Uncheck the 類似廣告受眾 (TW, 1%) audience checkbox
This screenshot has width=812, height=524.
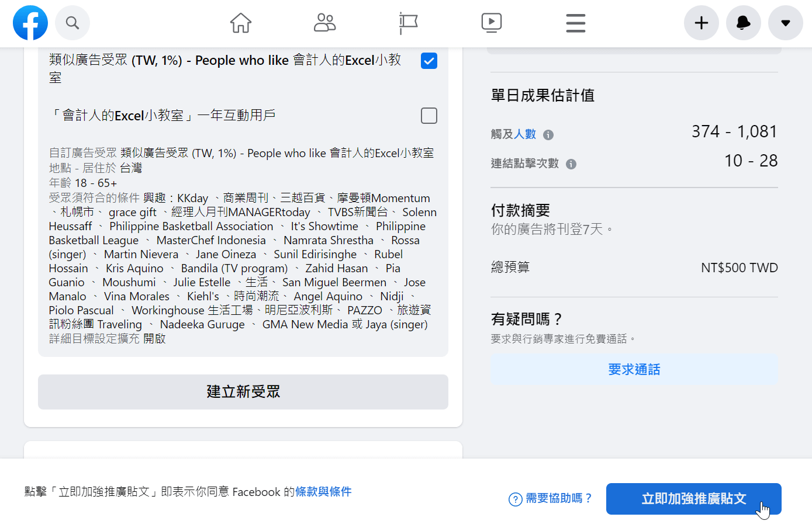click(429, 61)
